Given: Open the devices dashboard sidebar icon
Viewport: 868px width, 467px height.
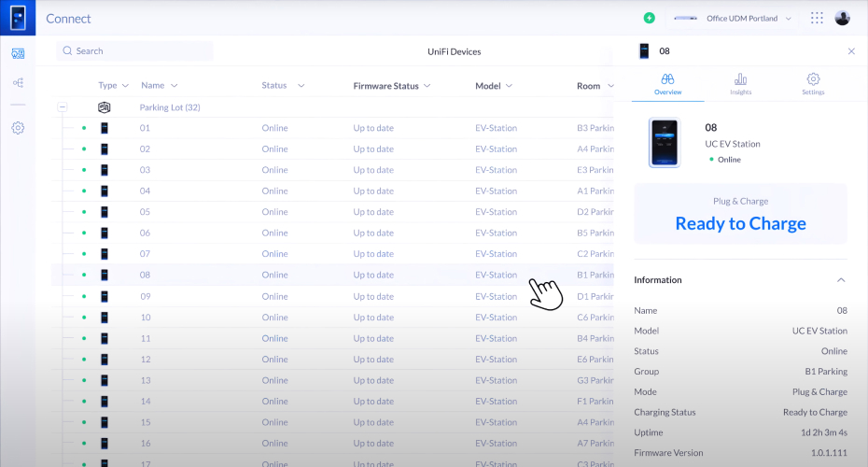Looking at the screenshot, I should [18, 54].
